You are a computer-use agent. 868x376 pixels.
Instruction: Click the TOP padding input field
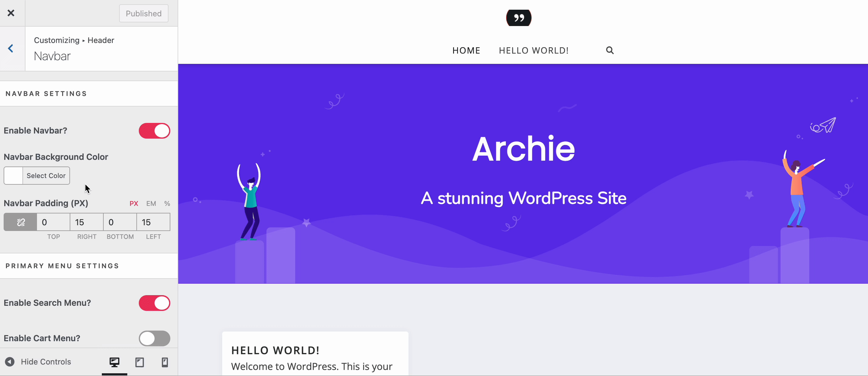[53, 222]
